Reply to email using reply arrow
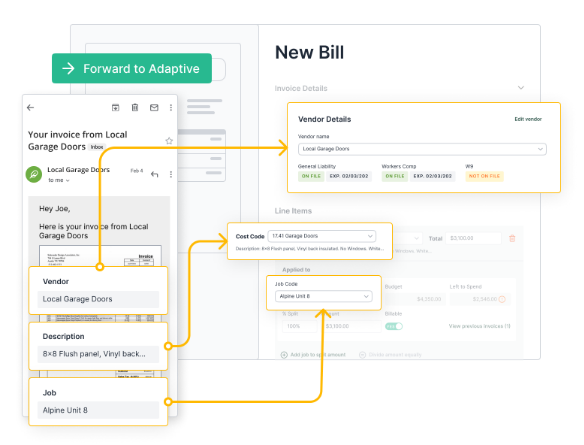The image size is (584, 445). click(155, 174)
